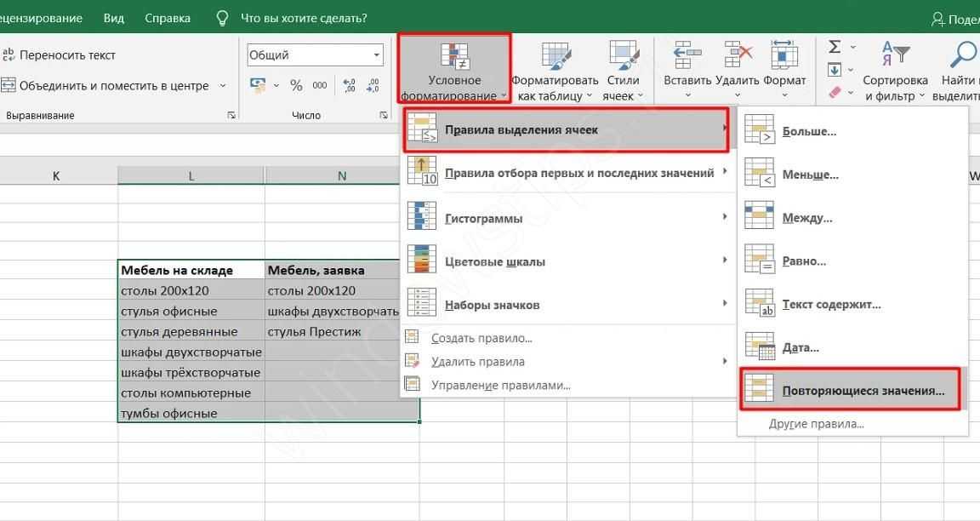This screenshot has height=521, width=980.
Task: Toggle thousands separator (000) style
Action: (x=320, y=85)
